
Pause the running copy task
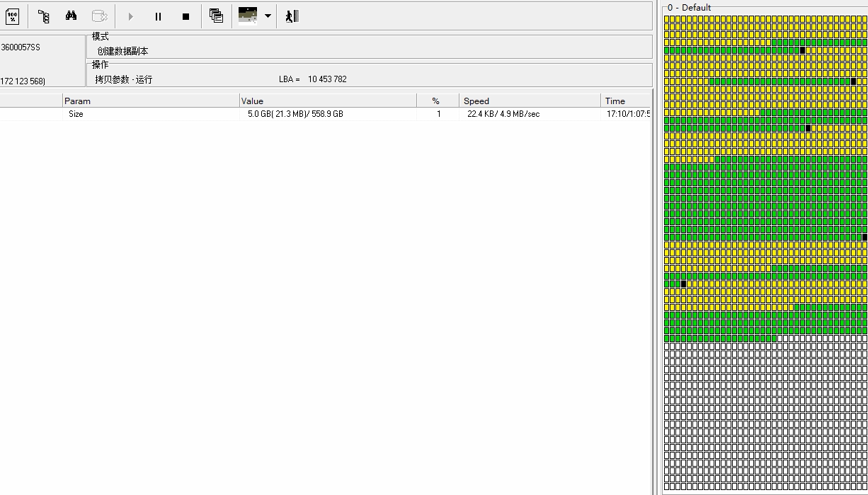click(x=158, y=16)
